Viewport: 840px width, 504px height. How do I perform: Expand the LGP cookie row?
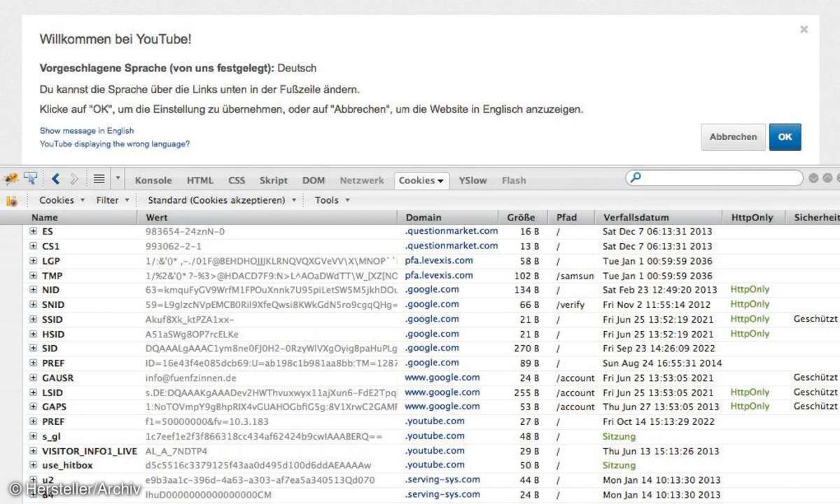[x=33, y=260]
